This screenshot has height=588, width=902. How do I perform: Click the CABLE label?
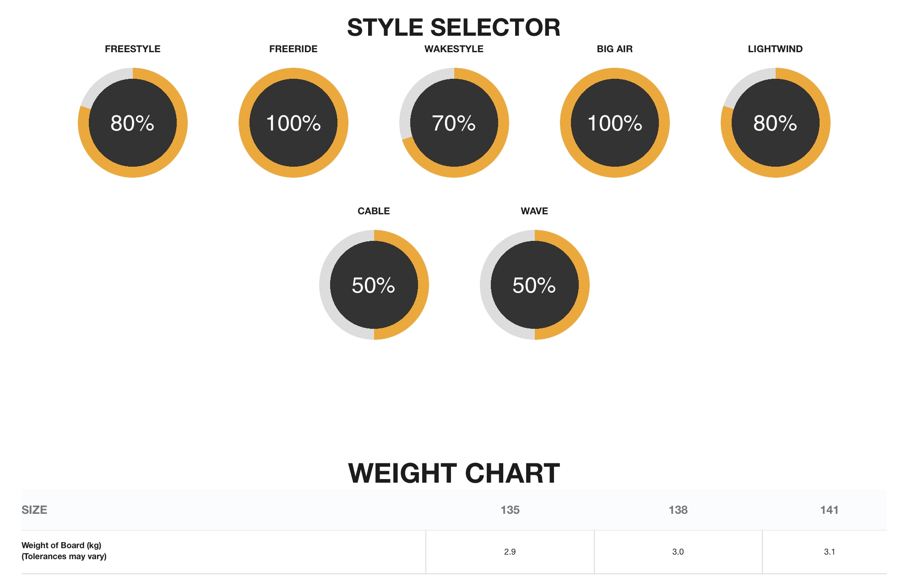click(x=374, y=211)
